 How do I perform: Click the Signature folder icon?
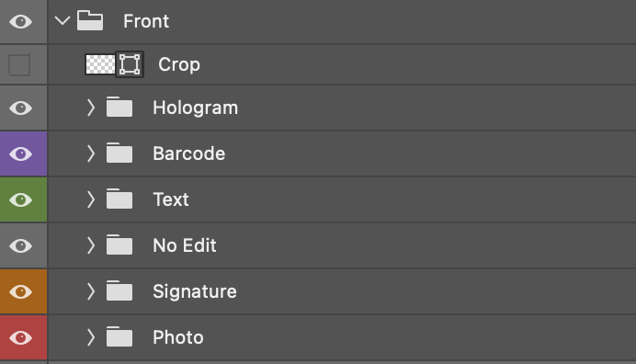coord(119,290)
